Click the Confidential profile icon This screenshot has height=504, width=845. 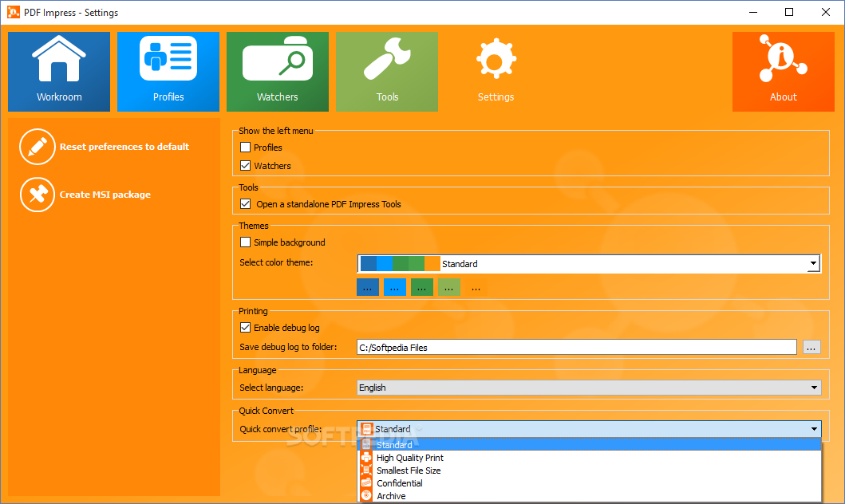[x=366, y=483]
